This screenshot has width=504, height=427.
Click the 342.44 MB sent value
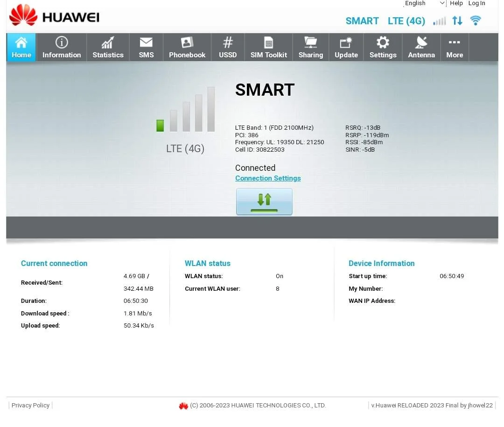point(139,289)
